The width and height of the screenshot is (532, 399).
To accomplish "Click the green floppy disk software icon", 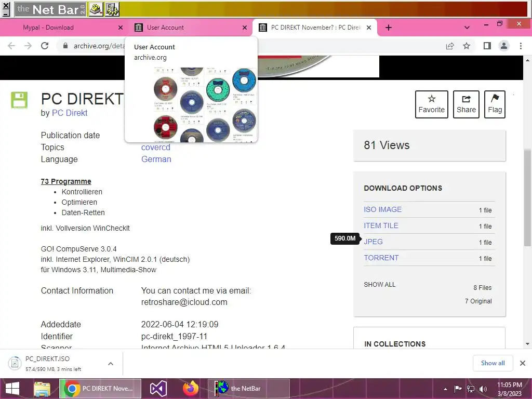I will [x=19, y=100].
